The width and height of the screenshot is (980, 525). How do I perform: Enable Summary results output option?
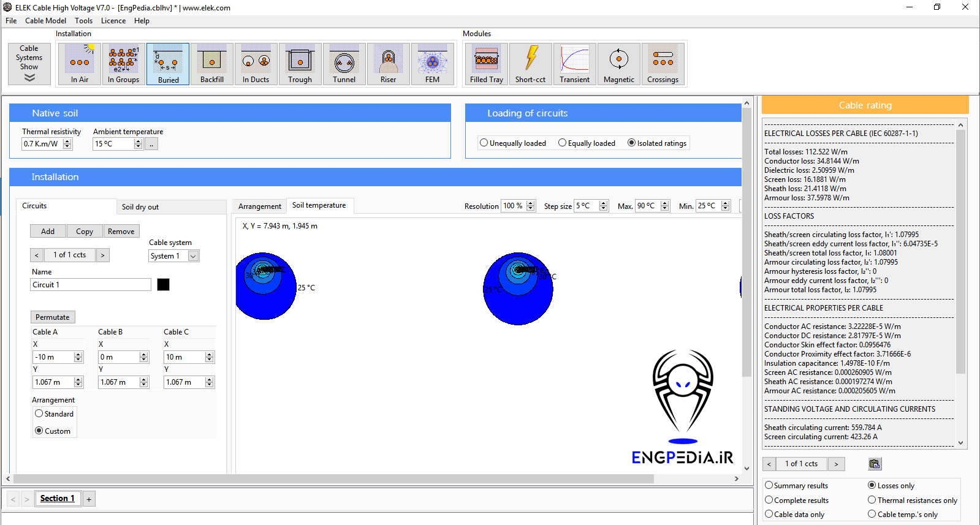click(769, 485)
